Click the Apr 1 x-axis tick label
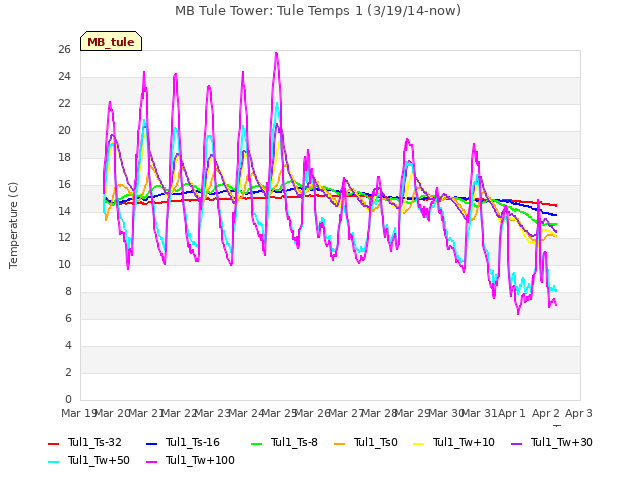This screenshot has width=640, height=480. pyautogui.click(x=512, y=413)
